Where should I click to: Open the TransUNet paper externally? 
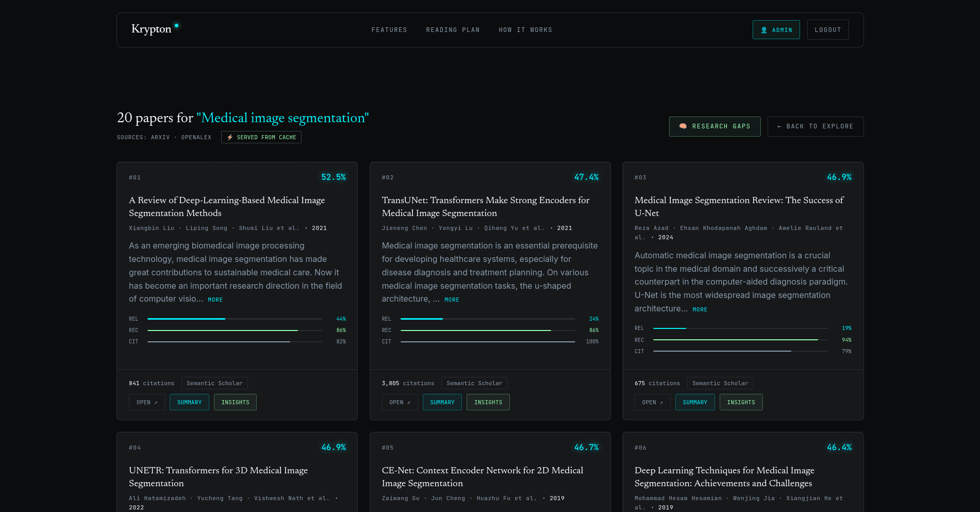tap(400, 402)
